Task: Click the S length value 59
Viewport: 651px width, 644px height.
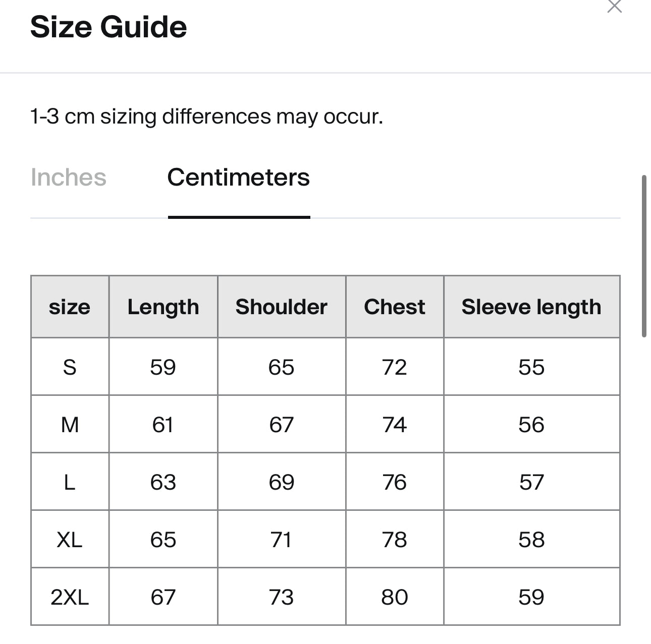Action: (163, 367)
